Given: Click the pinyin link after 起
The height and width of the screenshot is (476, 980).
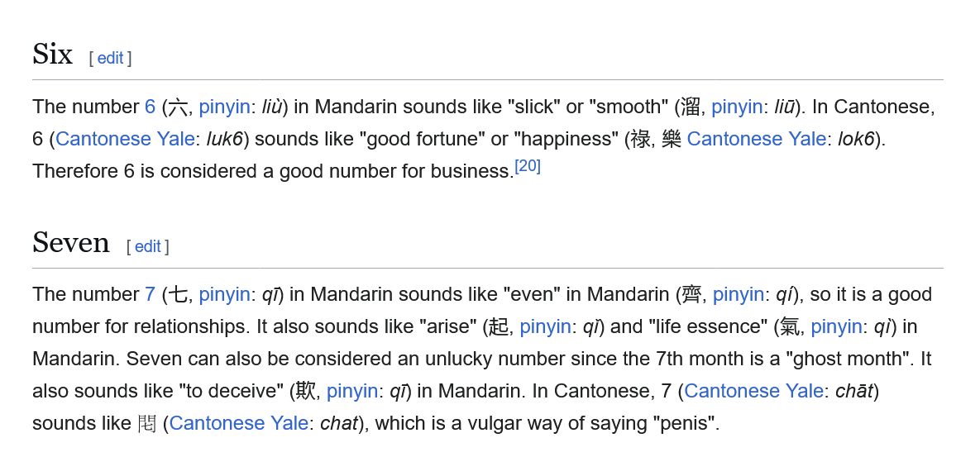Looking at the screenshot, I should pos(545,326).
